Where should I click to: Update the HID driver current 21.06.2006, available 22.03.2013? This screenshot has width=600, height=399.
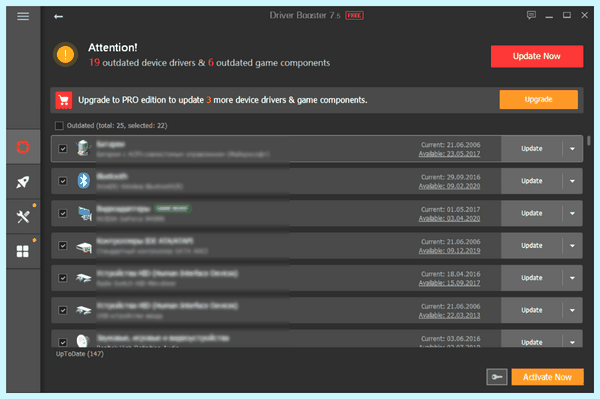(x=532, y=310)
